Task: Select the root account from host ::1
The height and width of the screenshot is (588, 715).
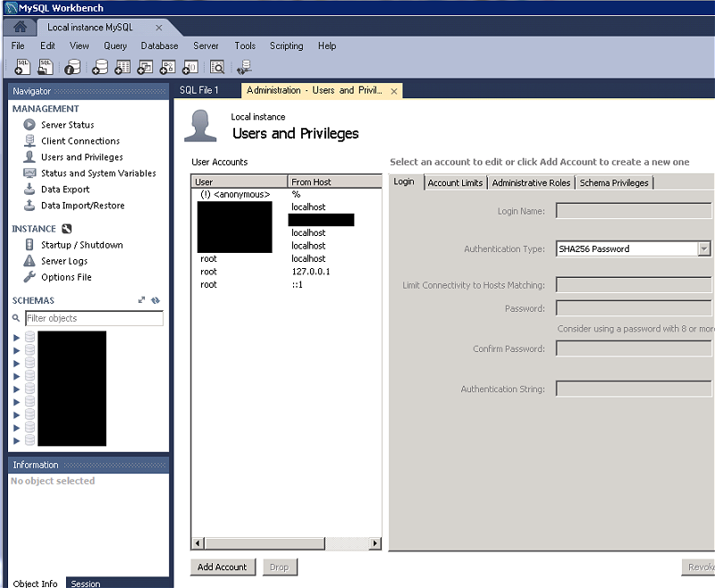Action: coord(286,284)
